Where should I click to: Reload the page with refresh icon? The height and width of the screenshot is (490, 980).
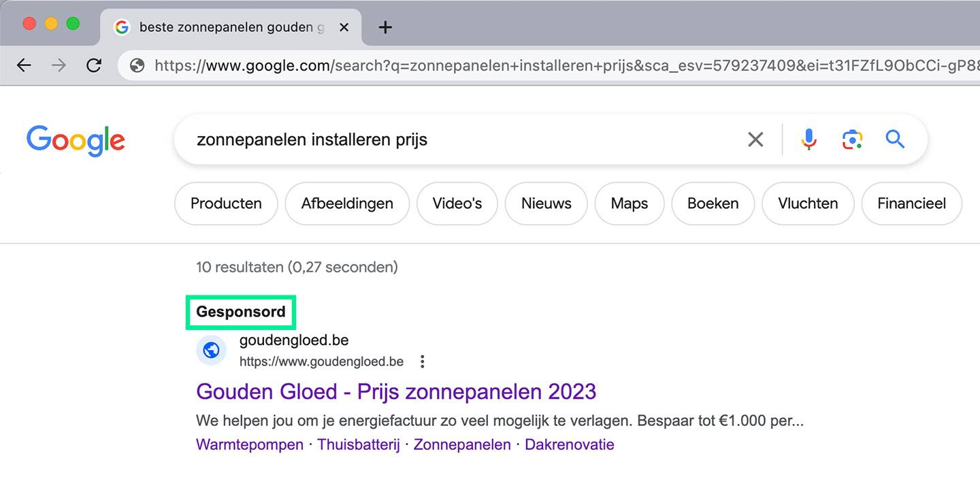tap(94, 65)
